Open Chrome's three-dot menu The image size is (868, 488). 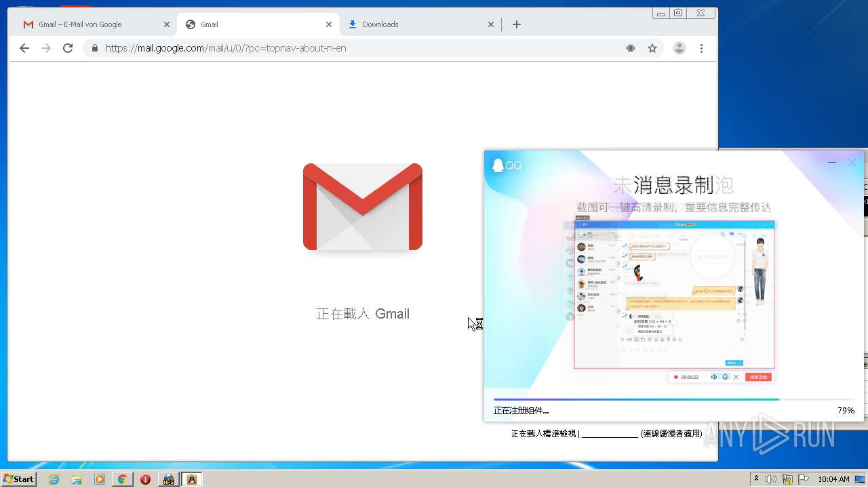pyautogui.click(x=701, y=48)
